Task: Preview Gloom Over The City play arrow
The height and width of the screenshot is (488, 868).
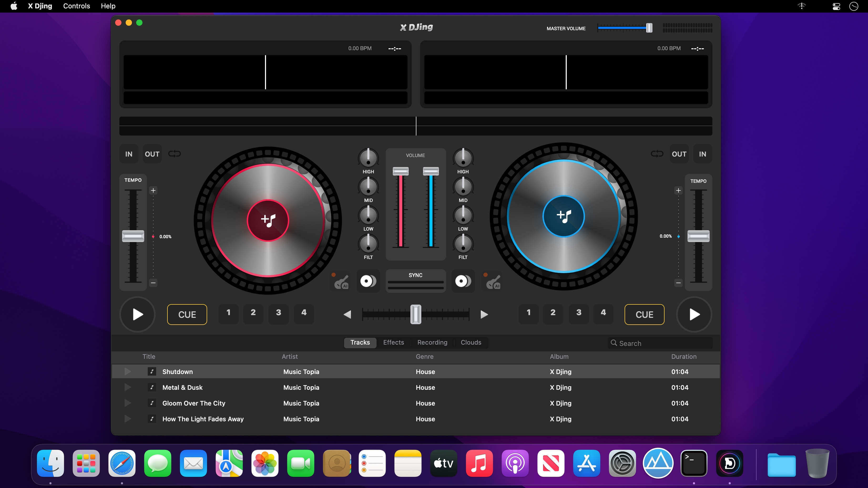Action: point(127,403)
